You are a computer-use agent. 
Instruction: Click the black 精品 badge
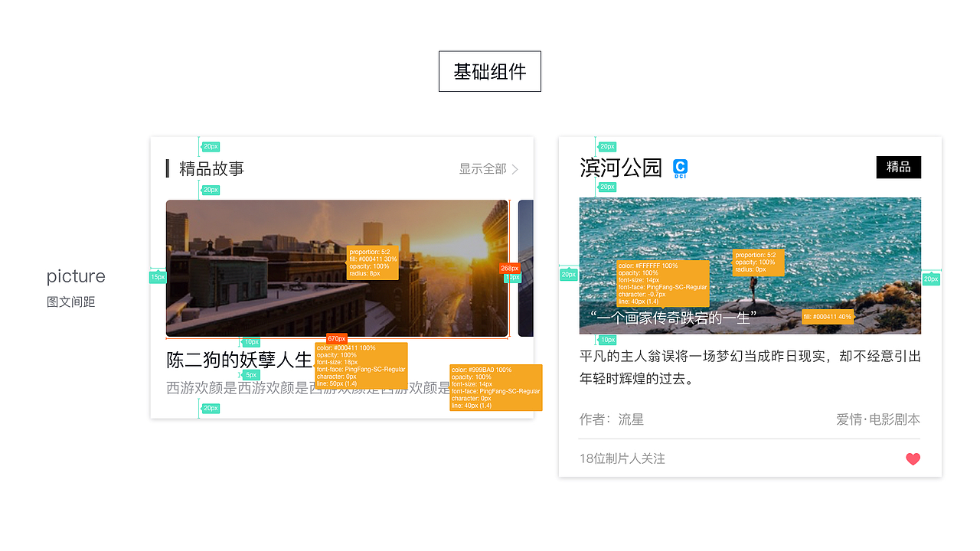[898, 167]
